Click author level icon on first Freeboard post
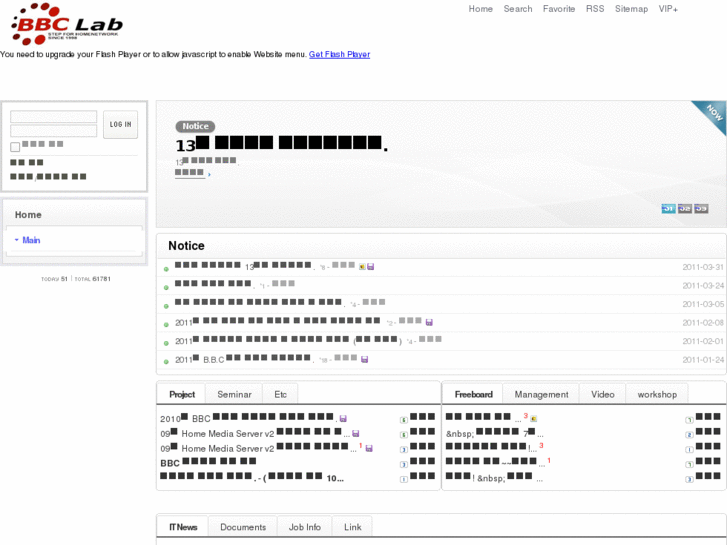 pyautogui.click(x=689, y=420)
